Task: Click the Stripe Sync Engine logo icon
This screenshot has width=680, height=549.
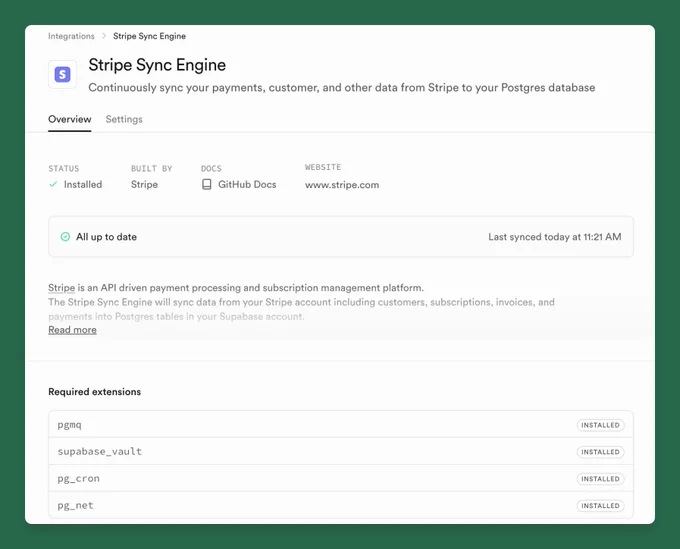Action: pyautogui.click(x=62, y=74)
